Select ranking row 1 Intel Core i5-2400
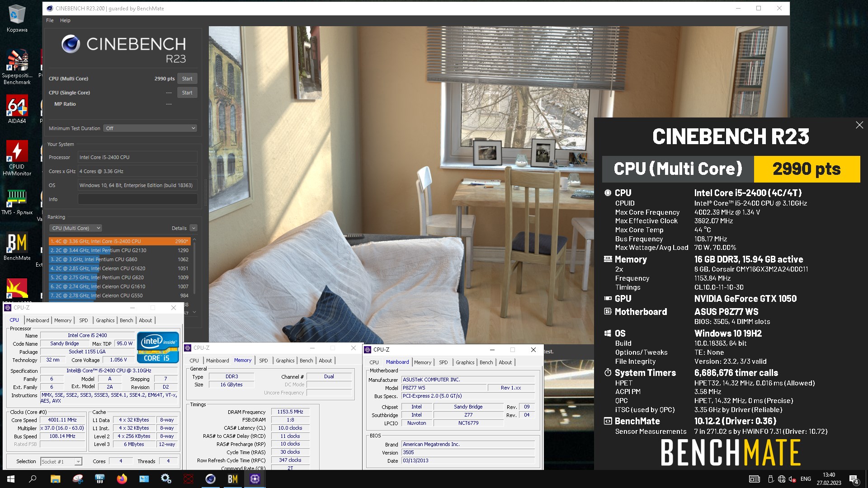Image resolution: width=868 pixels, height=488 pixels. (x=119, y=241)
